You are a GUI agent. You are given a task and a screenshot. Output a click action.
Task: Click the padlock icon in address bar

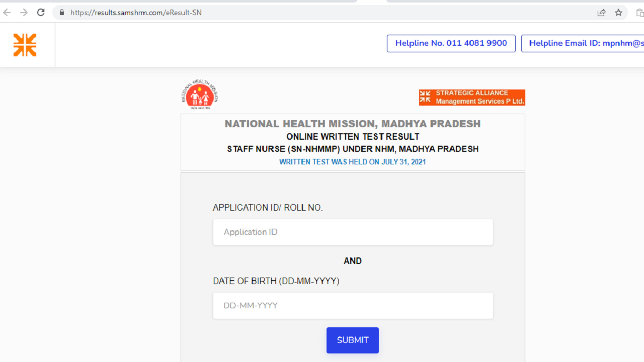[x=61, y=12]
